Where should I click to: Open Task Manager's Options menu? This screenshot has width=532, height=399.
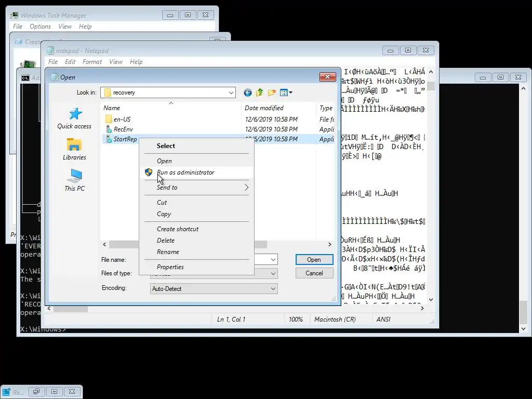point(40,26)
